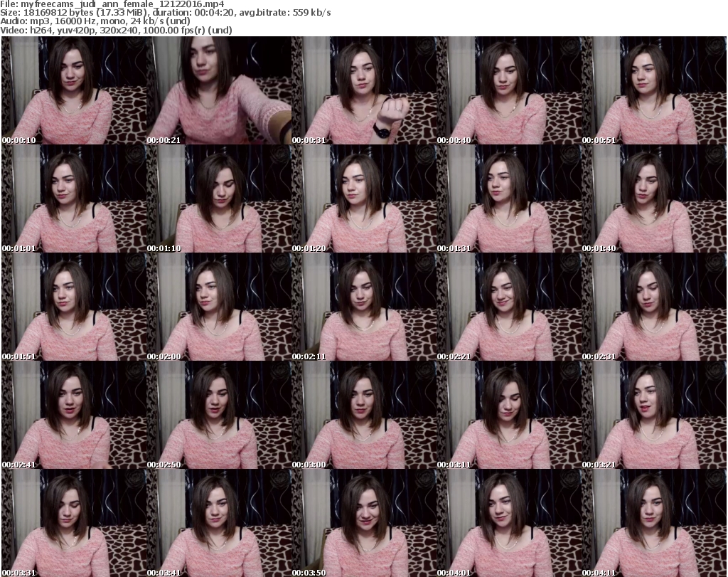Choose the thumbnail at 00:03:11

point(508,415)
